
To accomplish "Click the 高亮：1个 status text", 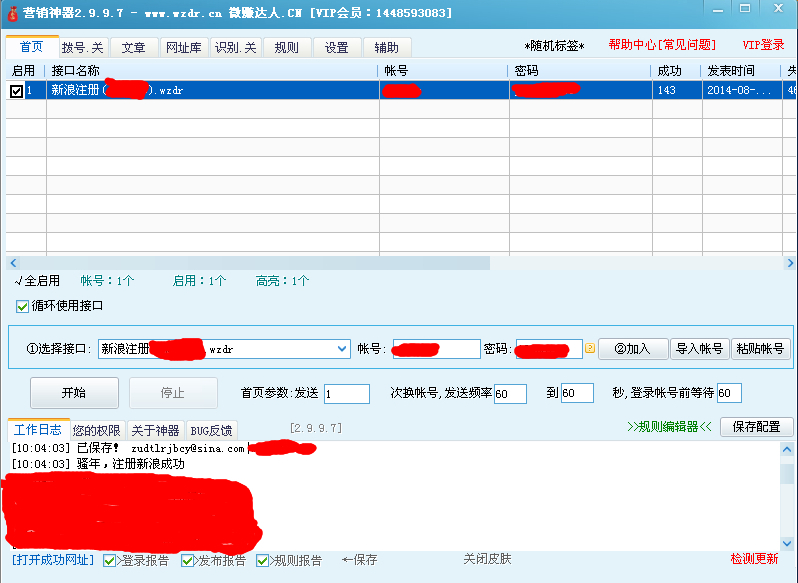I will point(282,281).
